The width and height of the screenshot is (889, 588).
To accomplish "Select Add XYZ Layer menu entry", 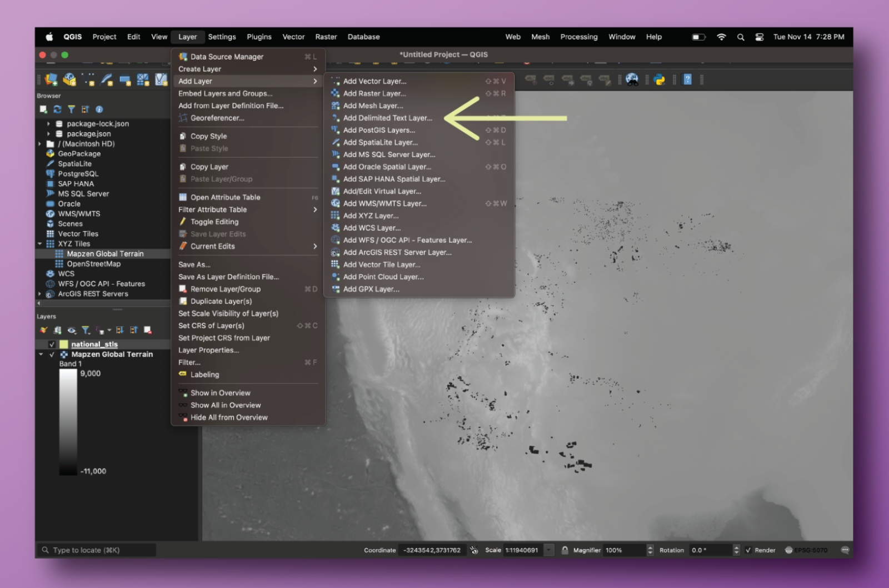I will tap(419, 216).
